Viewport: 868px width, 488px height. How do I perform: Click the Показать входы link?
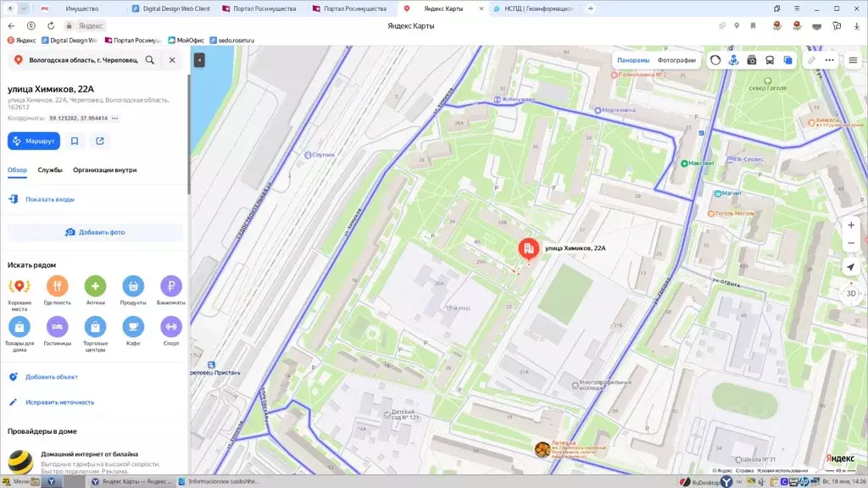coord(49,199)
